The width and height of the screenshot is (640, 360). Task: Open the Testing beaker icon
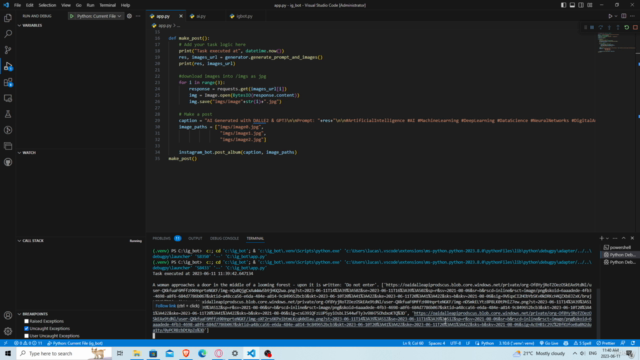tap(8, 114)
